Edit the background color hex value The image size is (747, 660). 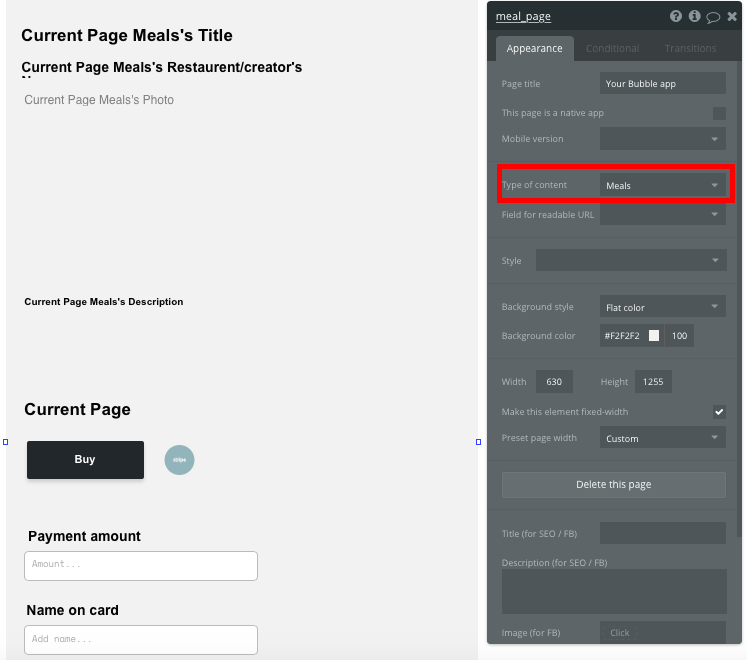point(623,335)
